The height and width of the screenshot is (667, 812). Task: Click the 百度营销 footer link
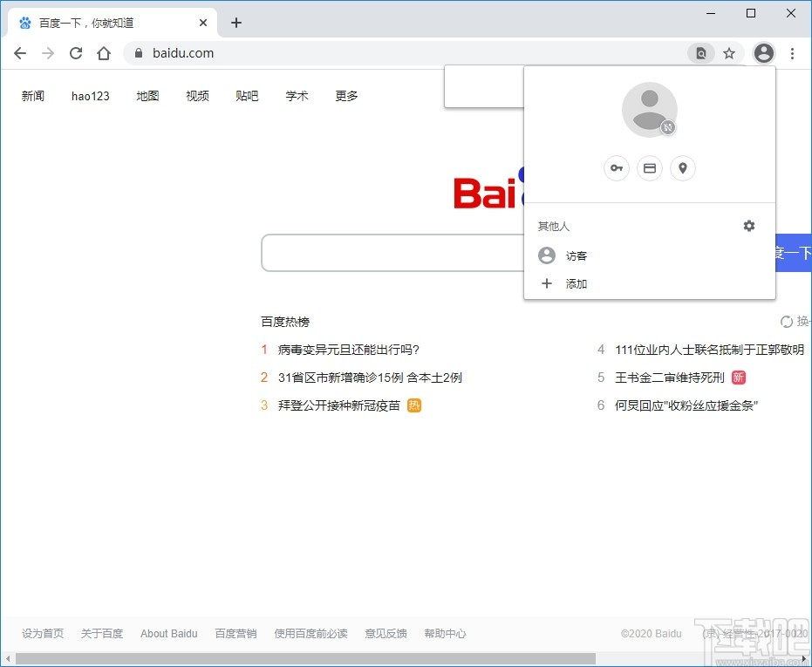coord(235,633)
